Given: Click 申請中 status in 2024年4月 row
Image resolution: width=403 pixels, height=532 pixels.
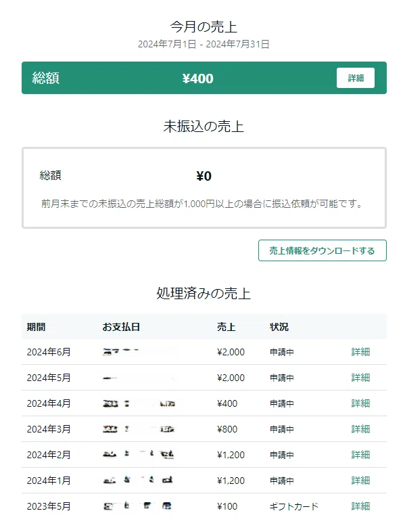Looking at the screenshot, I should (282, 404).
